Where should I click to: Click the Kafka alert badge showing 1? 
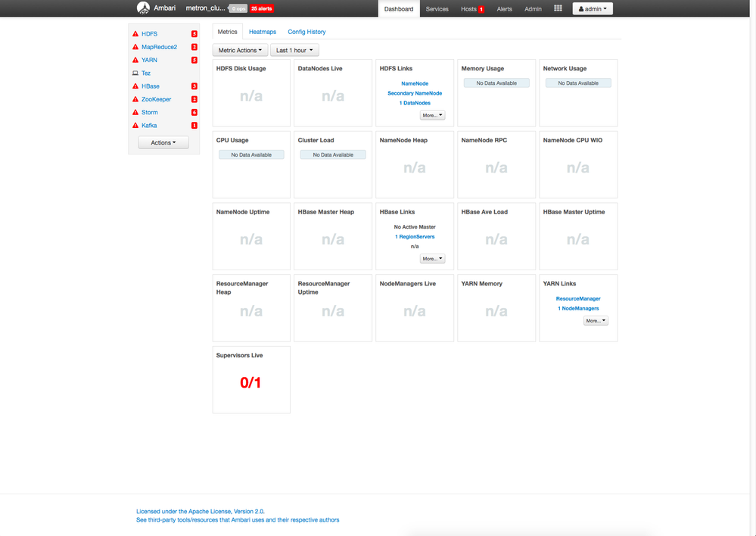(x=194, y=125)
